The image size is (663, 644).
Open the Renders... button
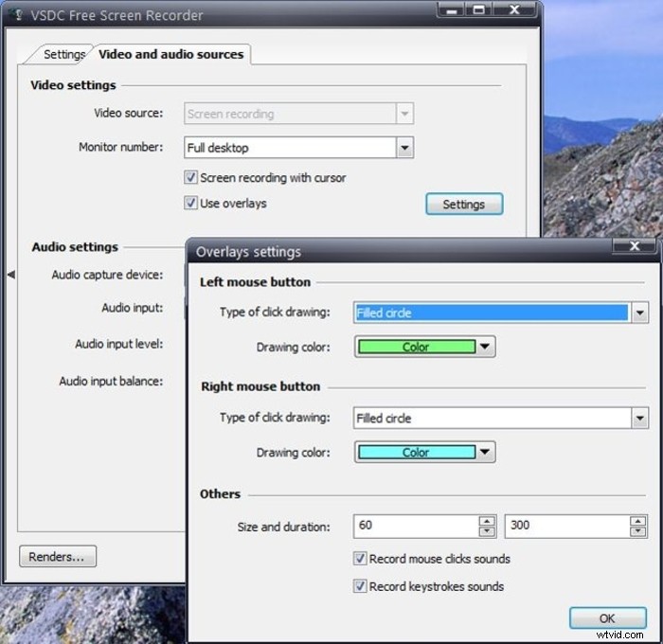(58, 557)
